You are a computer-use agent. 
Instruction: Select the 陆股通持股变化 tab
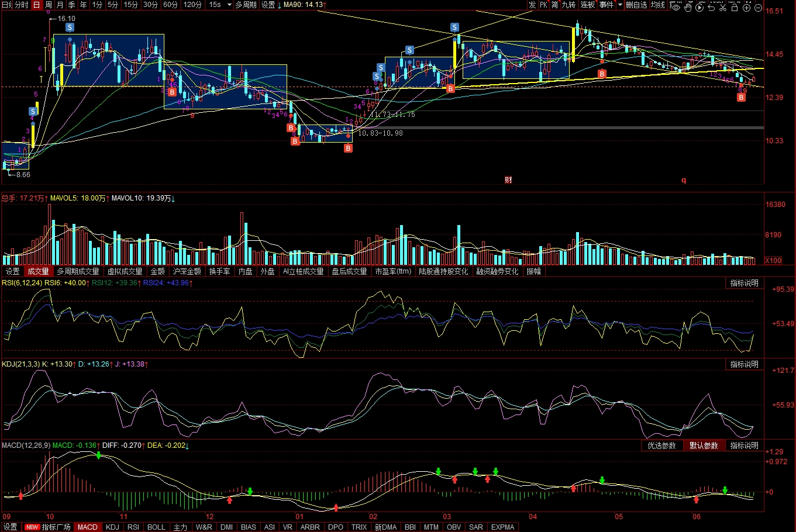point(443,271)
